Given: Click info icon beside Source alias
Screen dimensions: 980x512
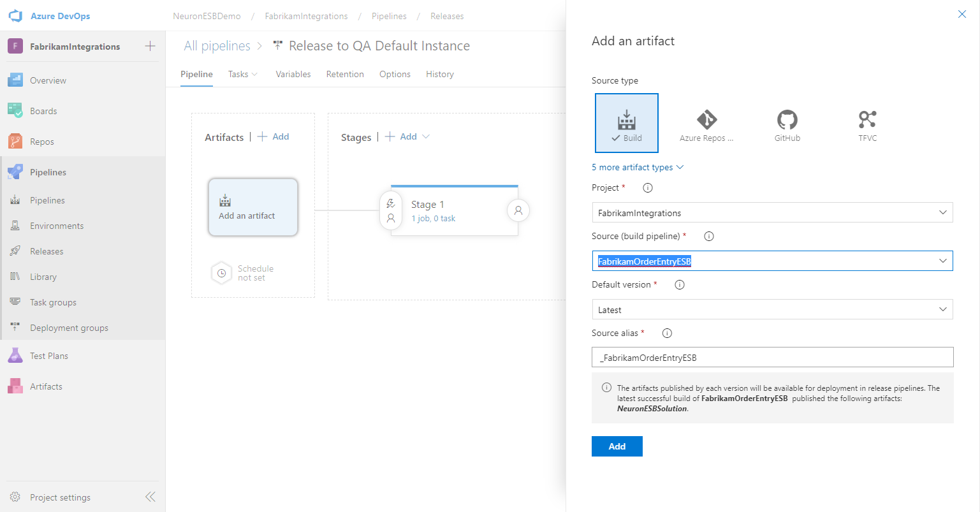Looking at the screenshot, I should [668, 333].
